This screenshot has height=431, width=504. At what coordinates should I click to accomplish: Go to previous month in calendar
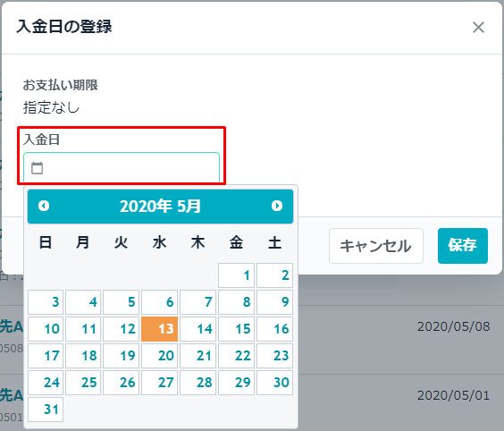tap(44, 206)
